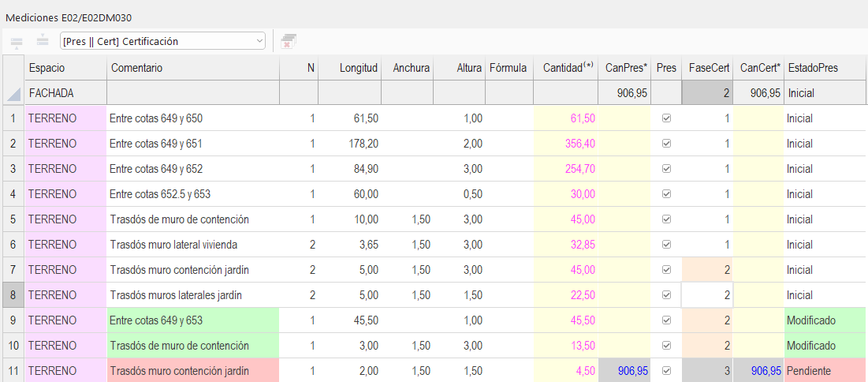868x382 pixels.
Task: Open the [Pres || Cert] Certificación dropdown
Action: (162, 42)
